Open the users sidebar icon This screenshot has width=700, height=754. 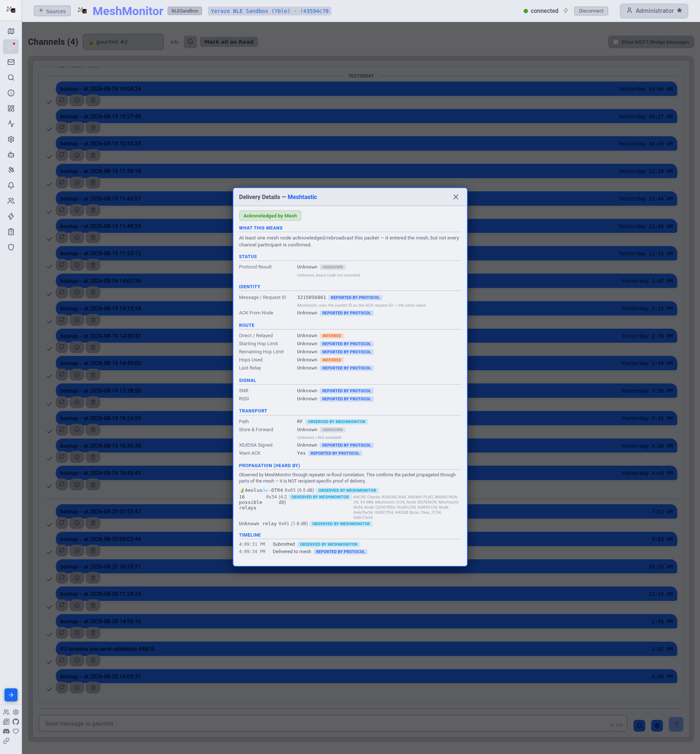click(11, 201)
